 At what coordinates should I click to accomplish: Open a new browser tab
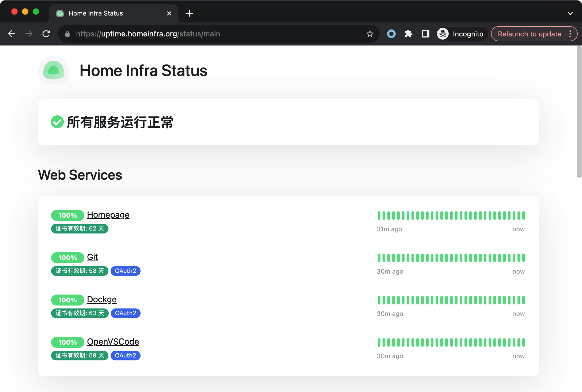(189, 13)
